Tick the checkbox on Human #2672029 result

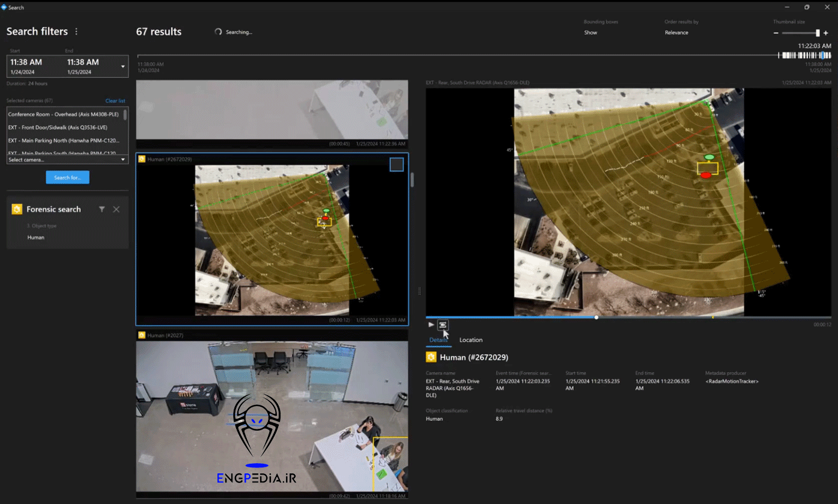coord(396,165)
